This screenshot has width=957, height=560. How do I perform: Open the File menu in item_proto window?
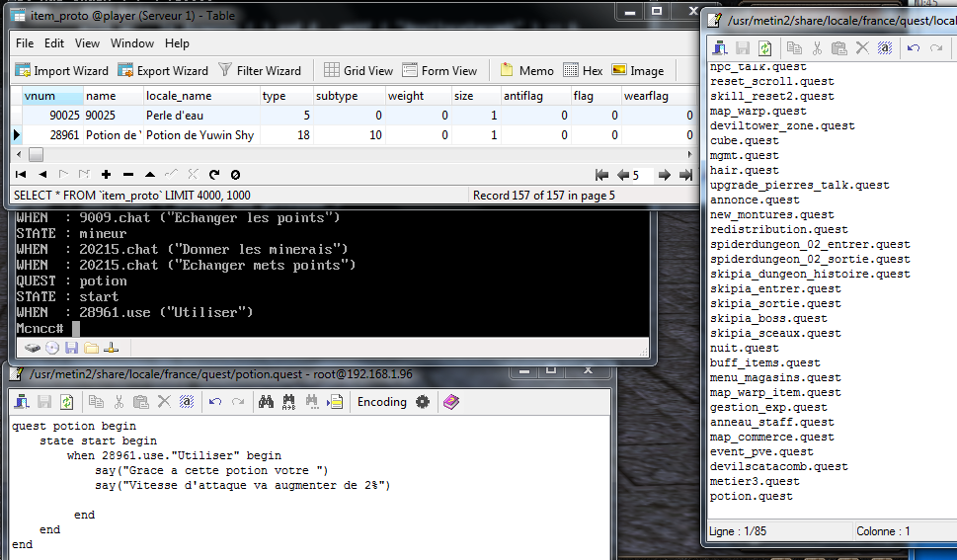pos(25,43)
